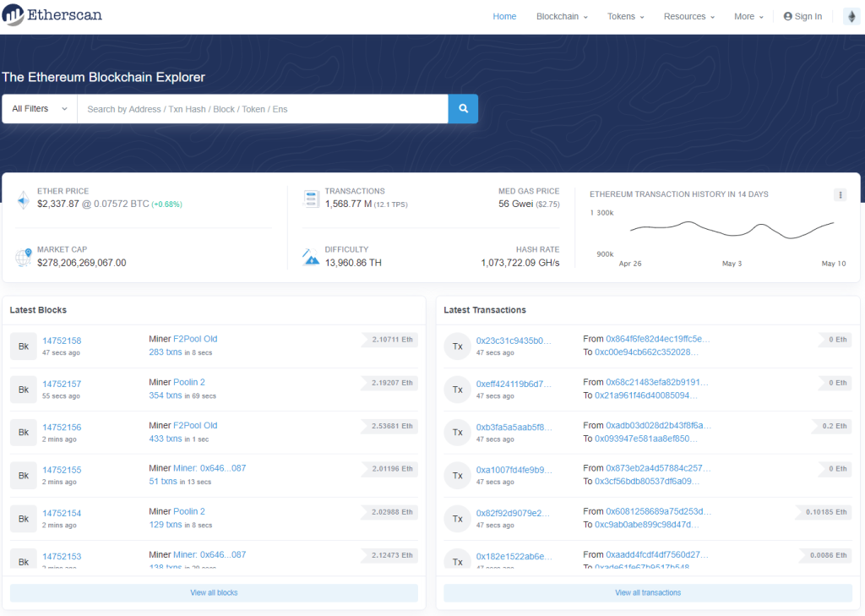Click Sign In

[x=802, y=17]
